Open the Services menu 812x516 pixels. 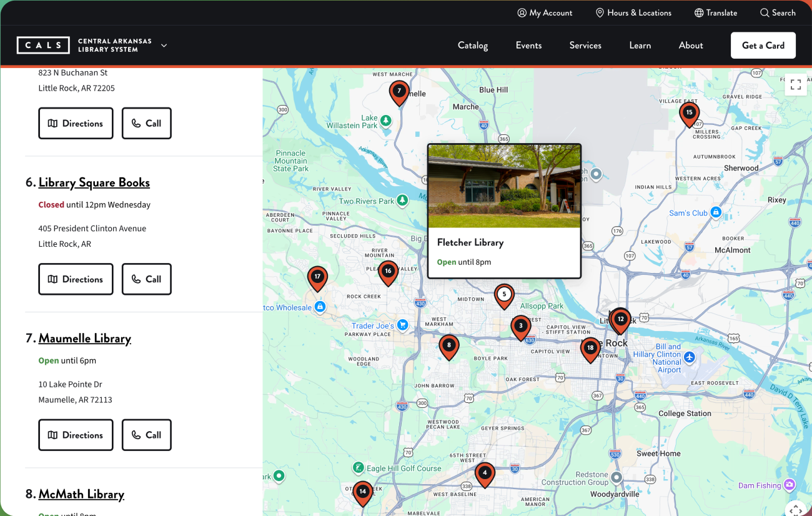[x=585, y=45]
